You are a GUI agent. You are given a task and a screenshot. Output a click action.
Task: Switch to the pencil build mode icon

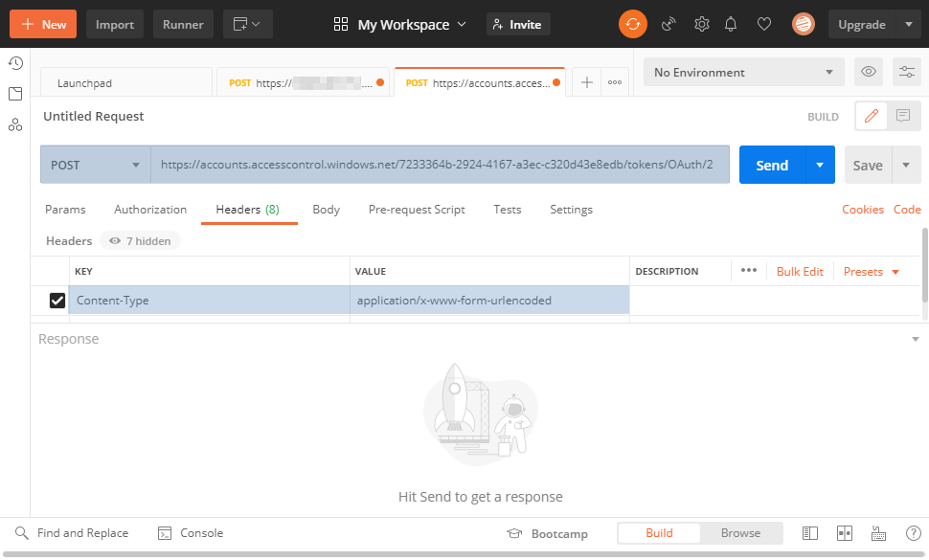[871, 116]
